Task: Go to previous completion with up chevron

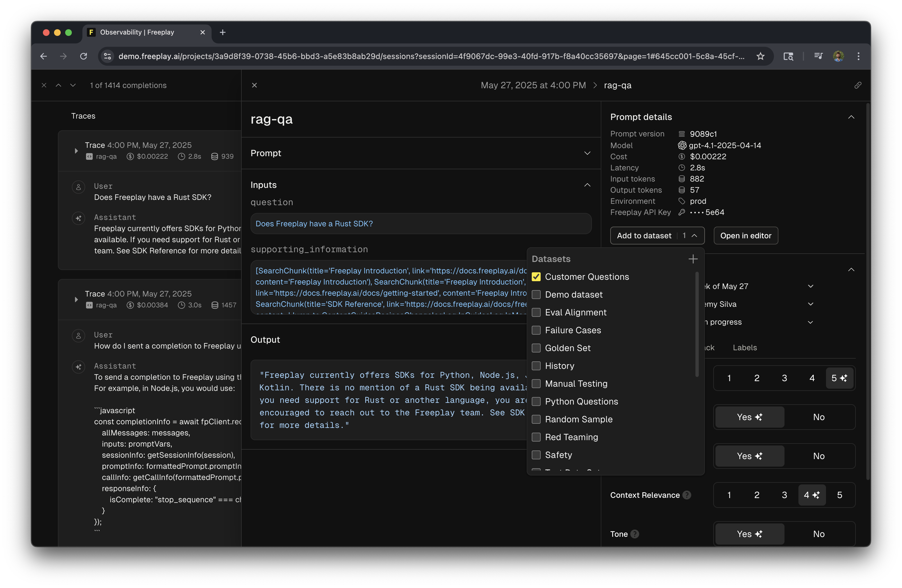Action: click(x=58, y=85)
